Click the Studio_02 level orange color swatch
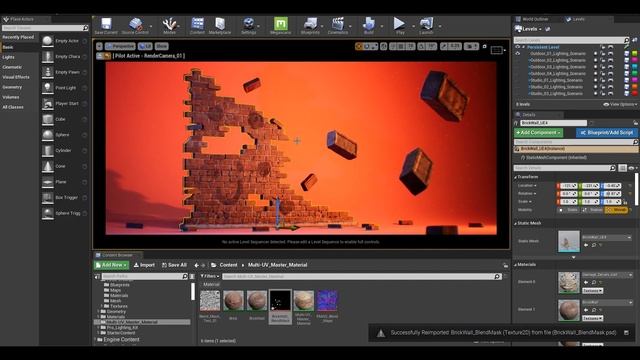This screenshot has width=640, height=360. click(635, 87)
